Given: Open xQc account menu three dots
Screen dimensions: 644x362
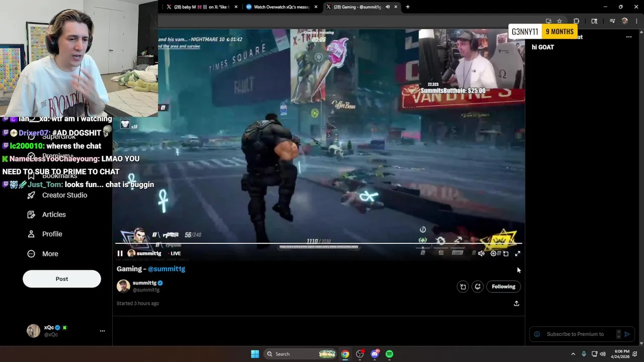Looking at the screenshot, I should tap(102, 331).
